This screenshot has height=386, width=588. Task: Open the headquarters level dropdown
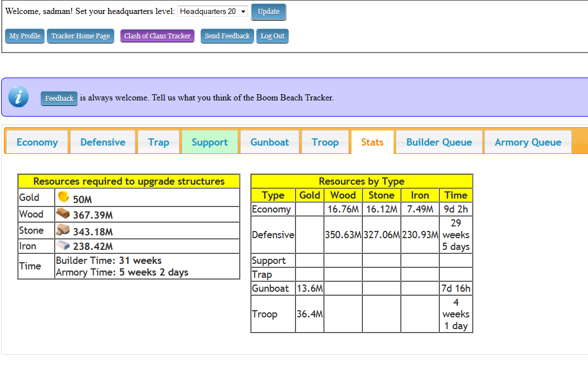(212, 12)
